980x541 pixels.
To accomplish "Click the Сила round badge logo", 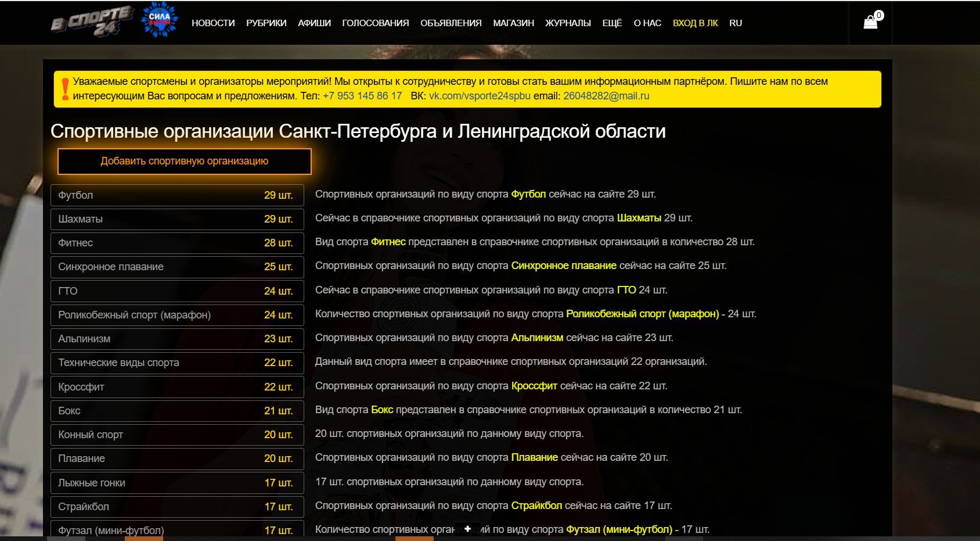I will [x=159, y=21].
